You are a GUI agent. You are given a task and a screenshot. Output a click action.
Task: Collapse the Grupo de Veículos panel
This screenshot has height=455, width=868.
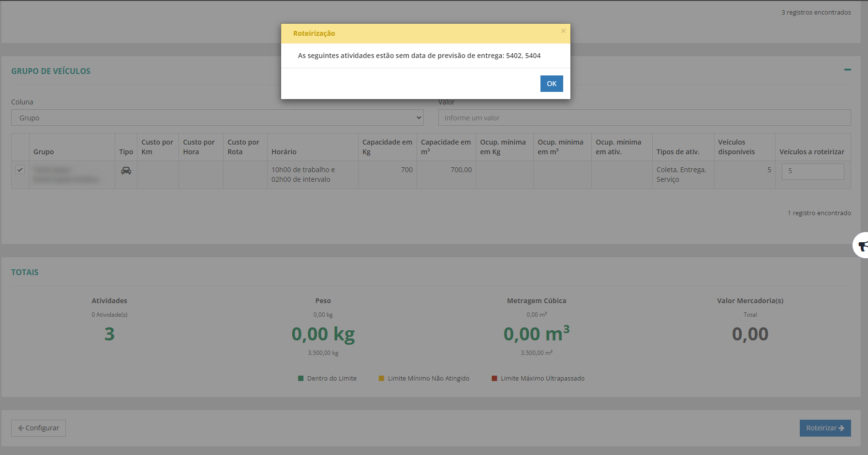click(847, 70)
